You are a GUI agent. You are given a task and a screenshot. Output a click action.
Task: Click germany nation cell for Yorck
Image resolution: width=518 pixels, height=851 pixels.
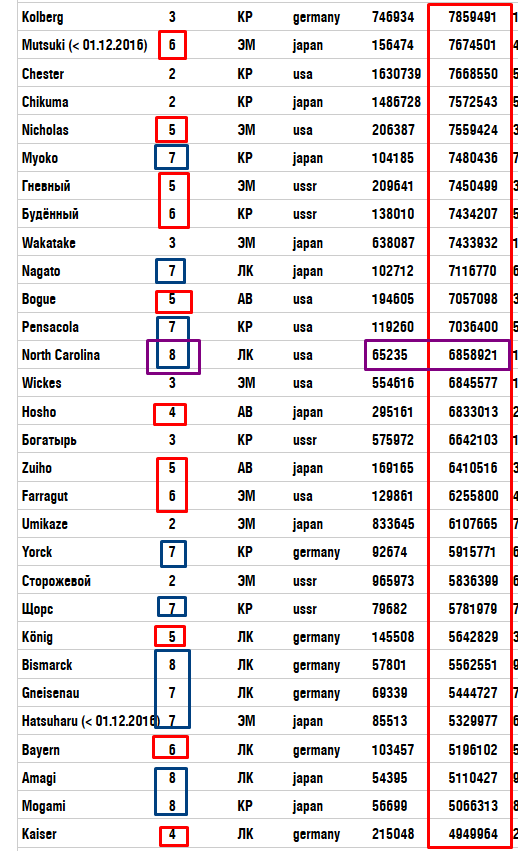(x=316, y=552)
